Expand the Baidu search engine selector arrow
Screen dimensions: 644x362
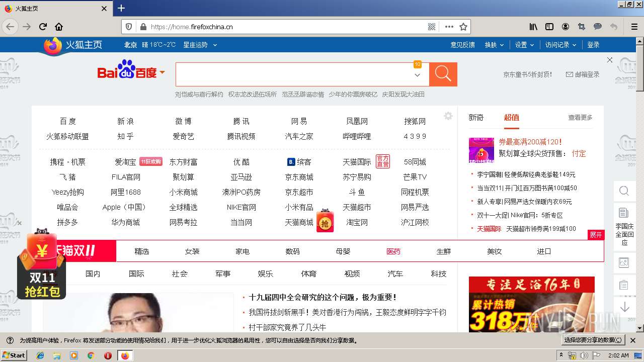pos(163,73)
